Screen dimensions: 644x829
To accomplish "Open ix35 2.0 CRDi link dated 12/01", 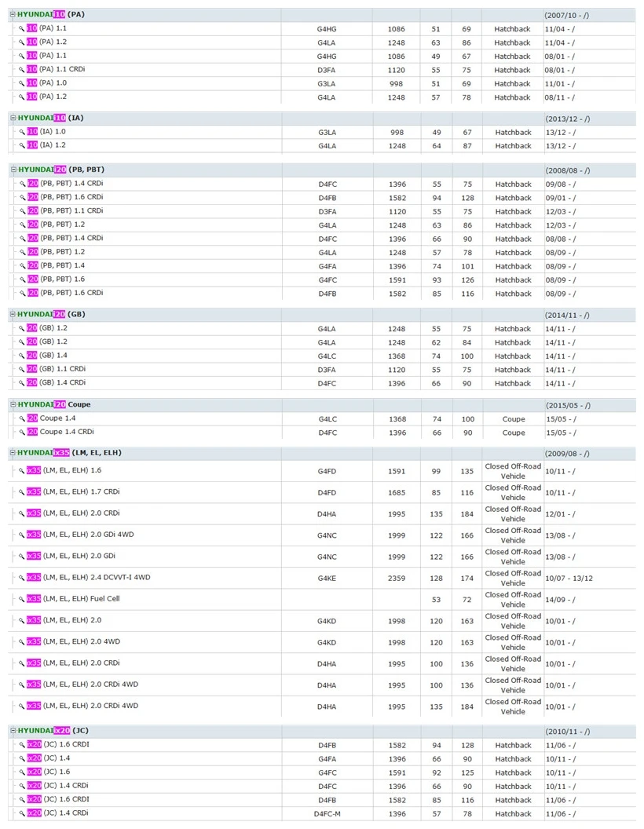I will click(73, 513).
